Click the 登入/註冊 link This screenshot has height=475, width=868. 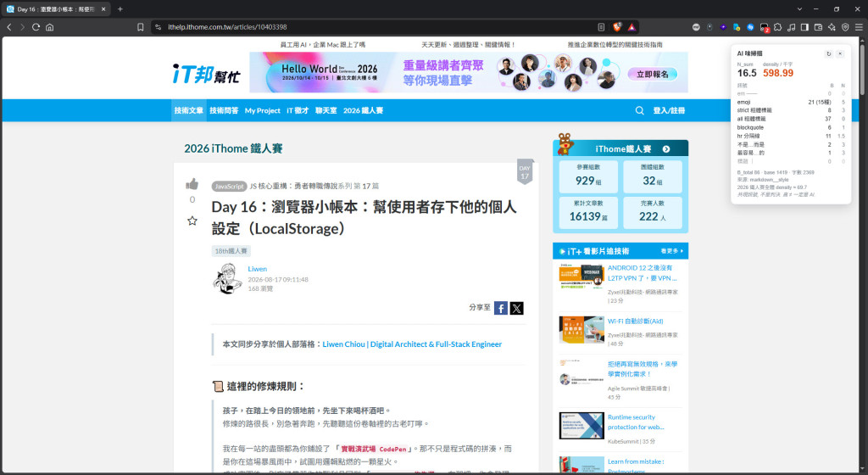(669, 110)
